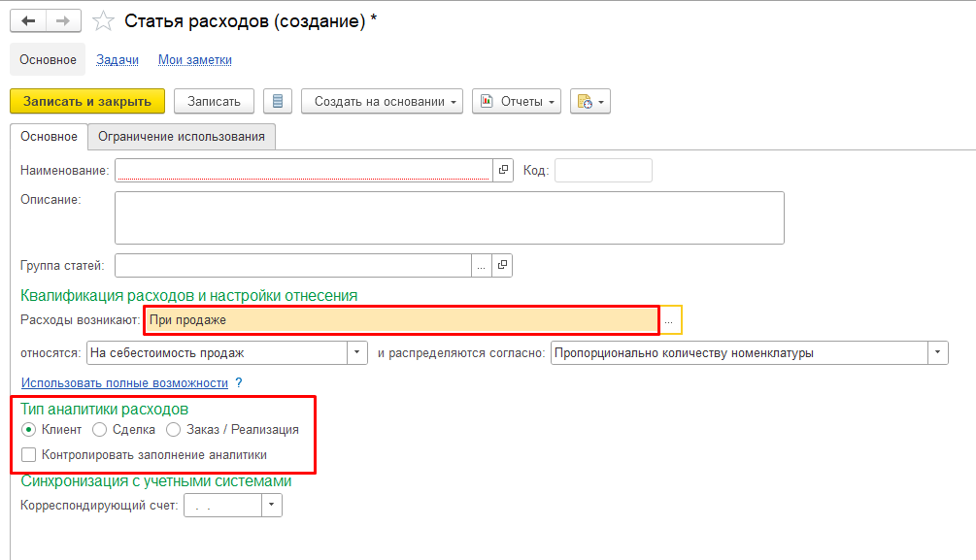The width and height of the screenshot is (976, 560).
Task: Click ellipsis button beside Расходы возникают
Action: pos(669,320)
